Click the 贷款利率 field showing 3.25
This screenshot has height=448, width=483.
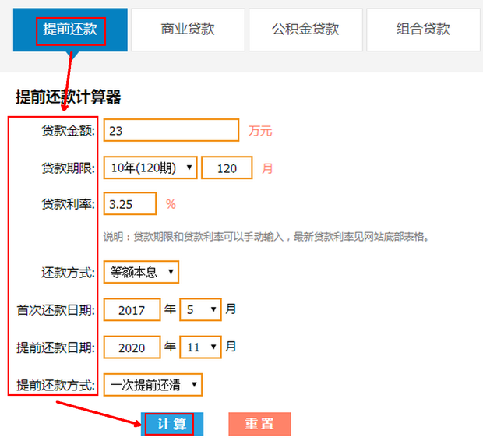pos(129,204)
